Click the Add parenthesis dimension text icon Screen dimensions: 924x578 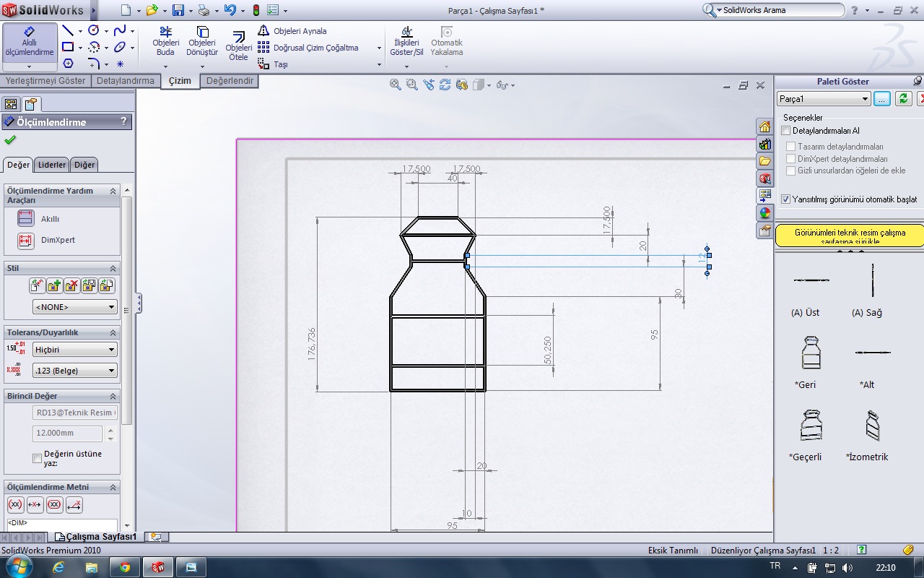coord(15,504)
